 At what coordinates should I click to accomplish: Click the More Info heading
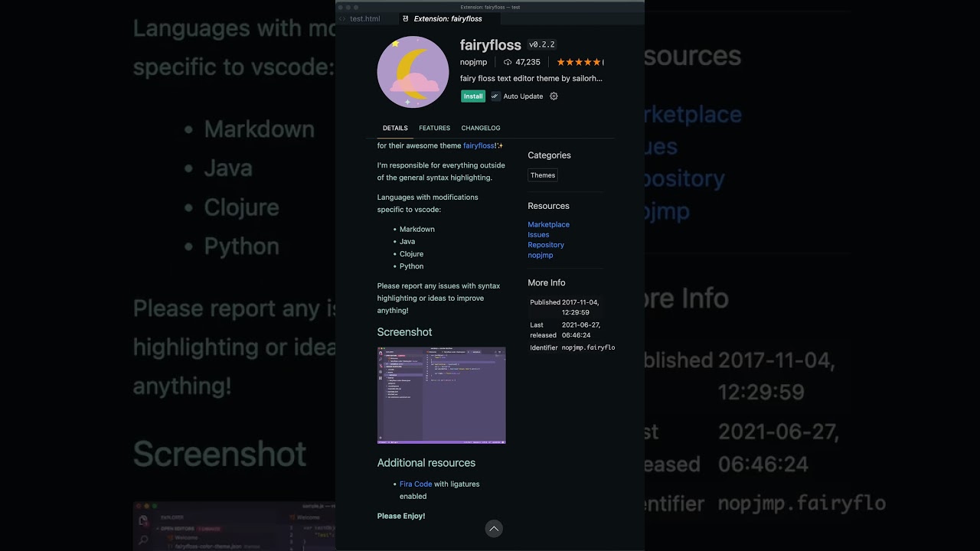(547, 283)
